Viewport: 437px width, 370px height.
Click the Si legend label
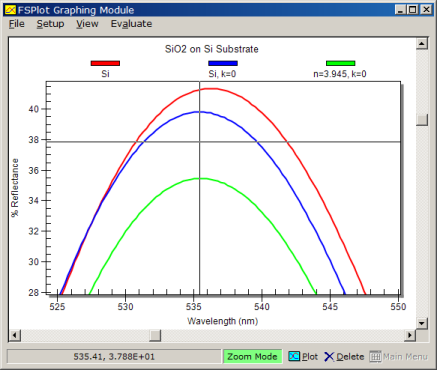(x=105, y=74)
